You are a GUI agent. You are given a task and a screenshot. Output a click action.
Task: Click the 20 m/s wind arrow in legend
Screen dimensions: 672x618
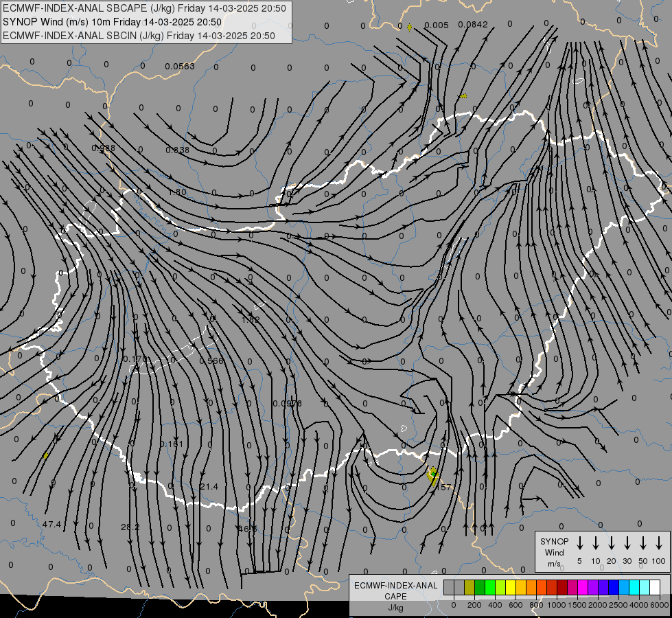[x=612, y=543]
